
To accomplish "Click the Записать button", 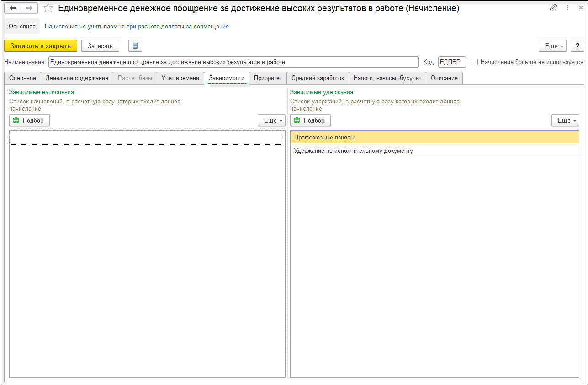I will point(100,46).
